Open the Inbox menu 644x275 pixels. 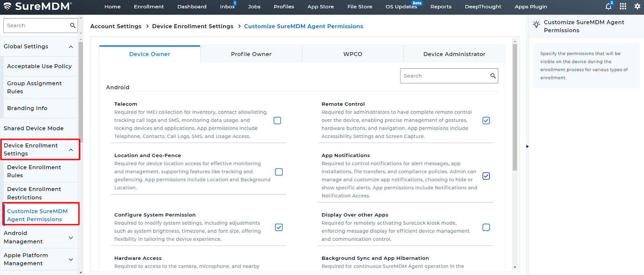click(x=227, y=7)
